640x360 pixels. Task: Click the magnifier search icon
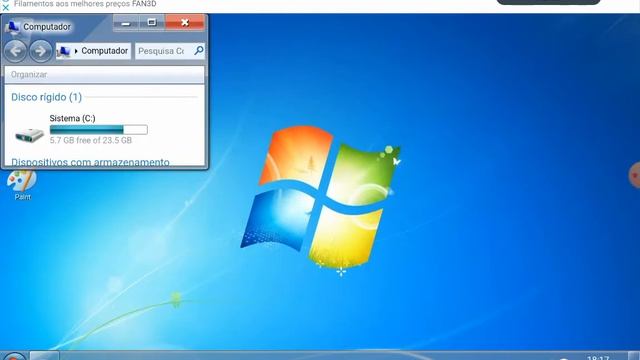(x=199, y=51)
